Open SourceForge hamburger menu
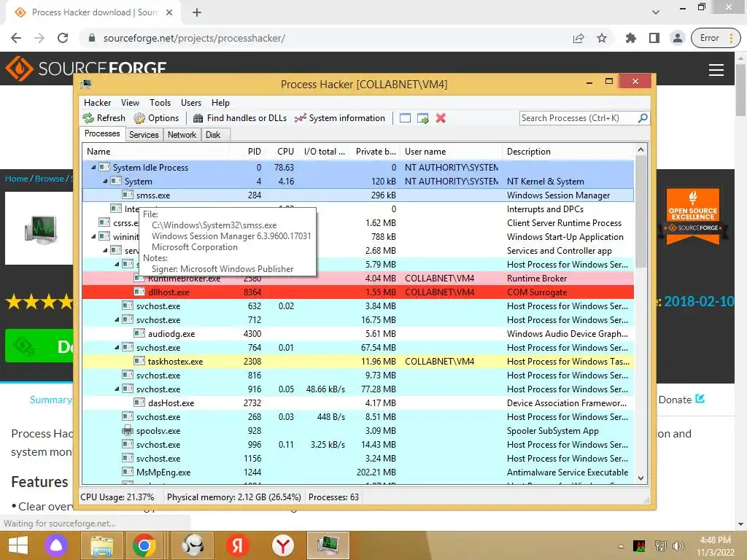747x560 pixels. coord(716,70)
